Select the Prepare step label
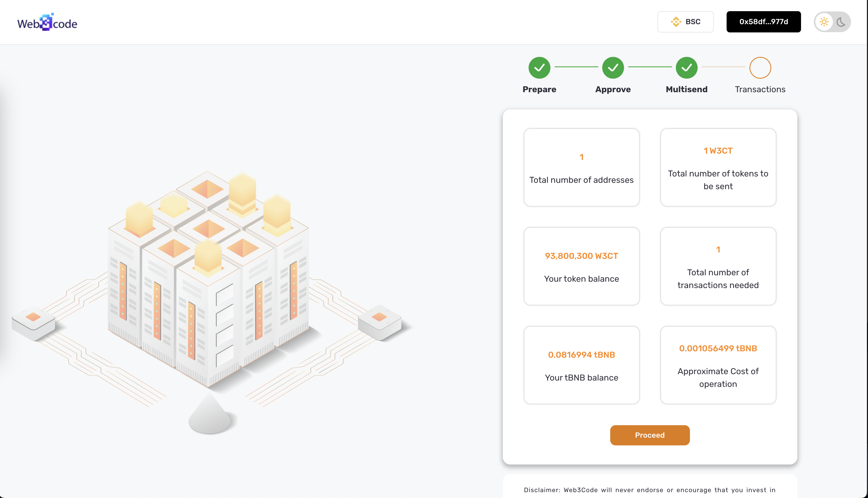 coord(539,89)
